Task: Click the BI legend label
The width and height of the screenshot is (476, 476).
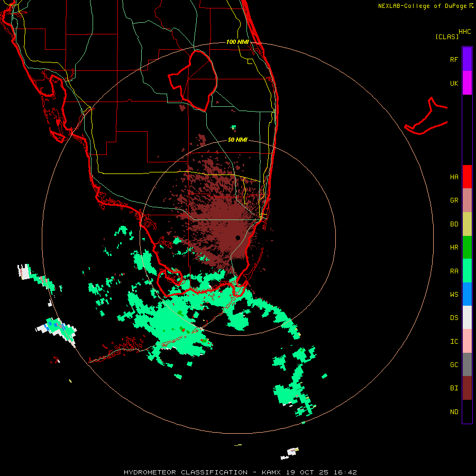Action: (454, 388)
